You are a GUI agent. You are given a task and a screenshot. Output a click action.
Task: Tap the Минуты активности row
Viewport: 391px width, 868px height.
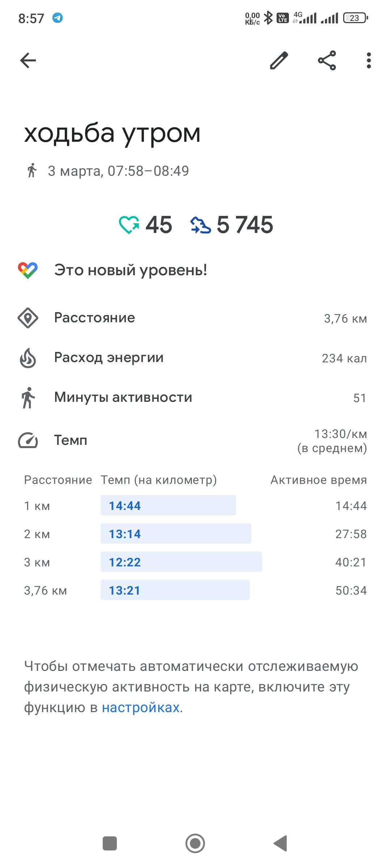click(x=195, y=397)
